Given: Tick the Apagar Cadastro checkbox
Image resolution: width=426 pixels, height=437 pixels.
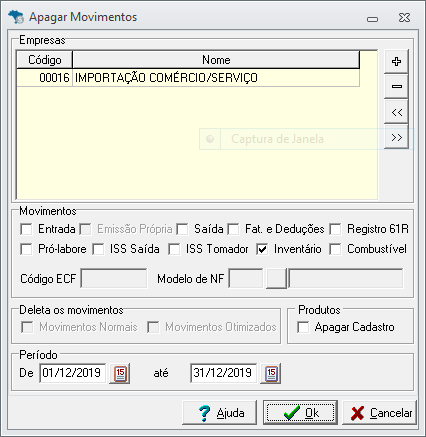Looking at the screenshot, I should (x=303, y=327).
